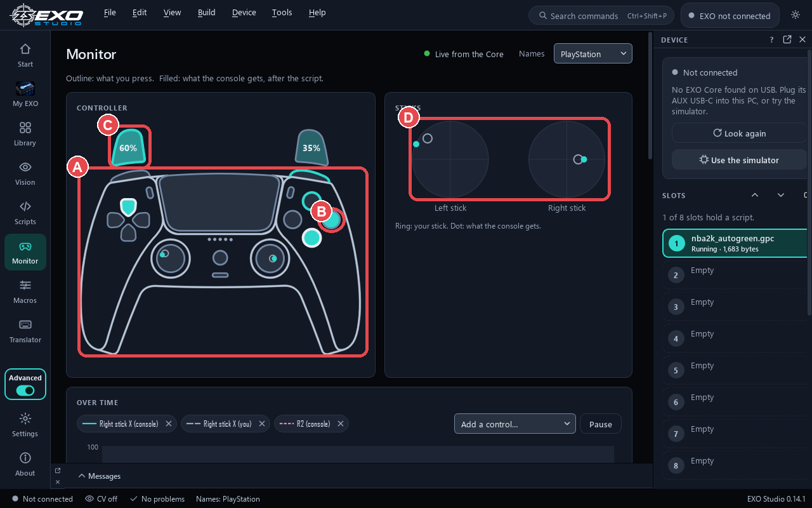The image size is (812, 508).
Task: Close the Device panel
Action: click(x=802, y=39)
